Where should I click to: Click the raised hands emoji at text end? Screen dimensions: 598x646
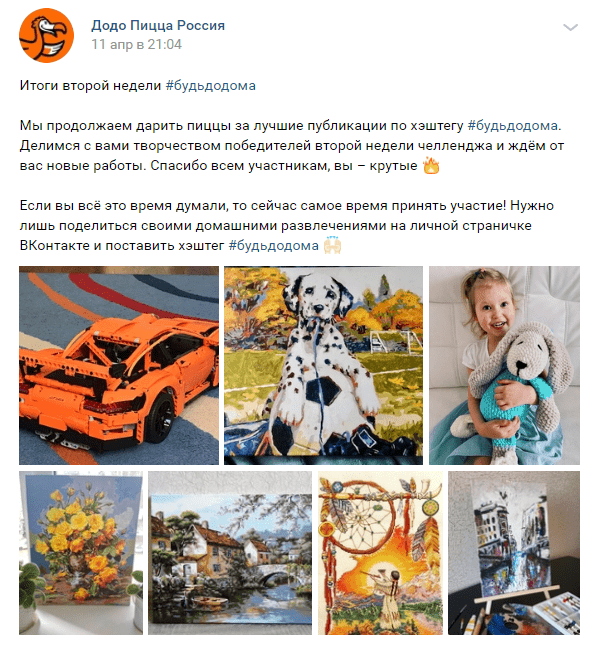[x=332, y=246]
